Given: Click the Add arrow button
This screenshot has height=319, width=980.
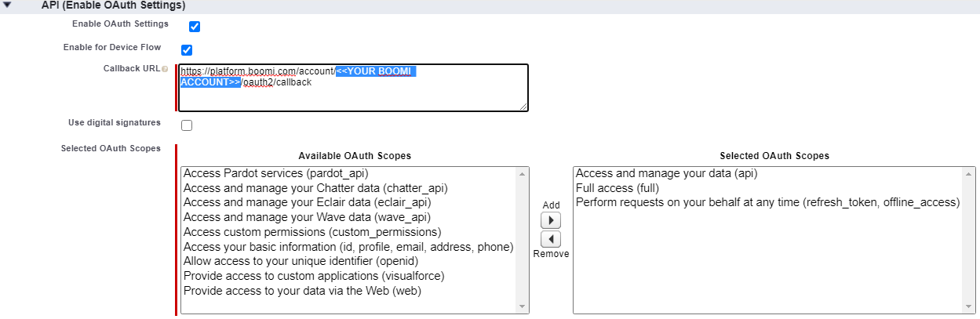Looking at the screenshot, I should 551,221.
